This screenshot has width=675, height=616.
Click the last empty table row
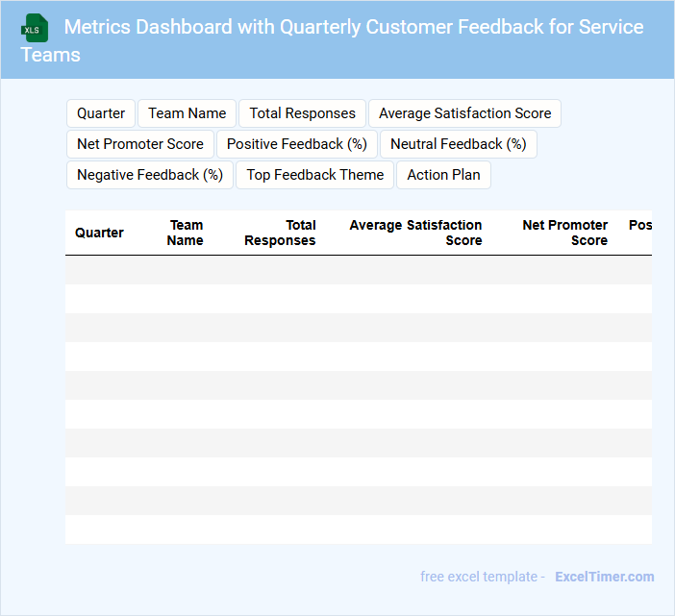click(358, 530)
